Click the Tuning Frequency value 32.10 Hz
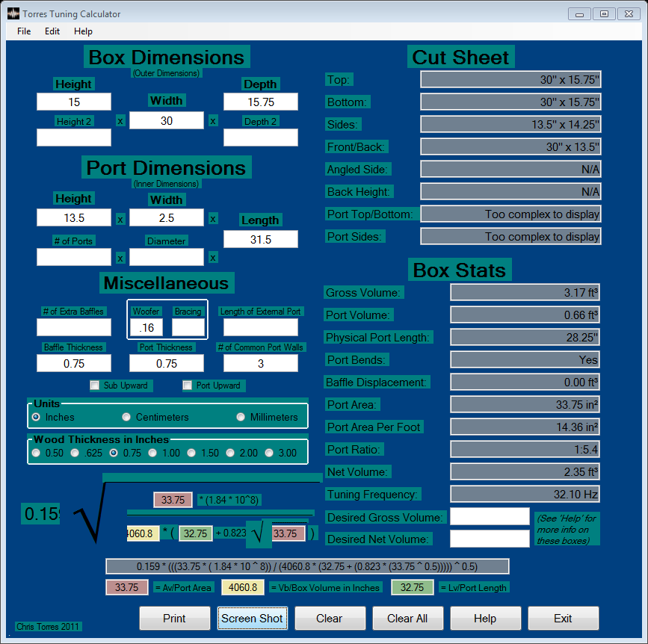648x644 pixels. (525, 494)
